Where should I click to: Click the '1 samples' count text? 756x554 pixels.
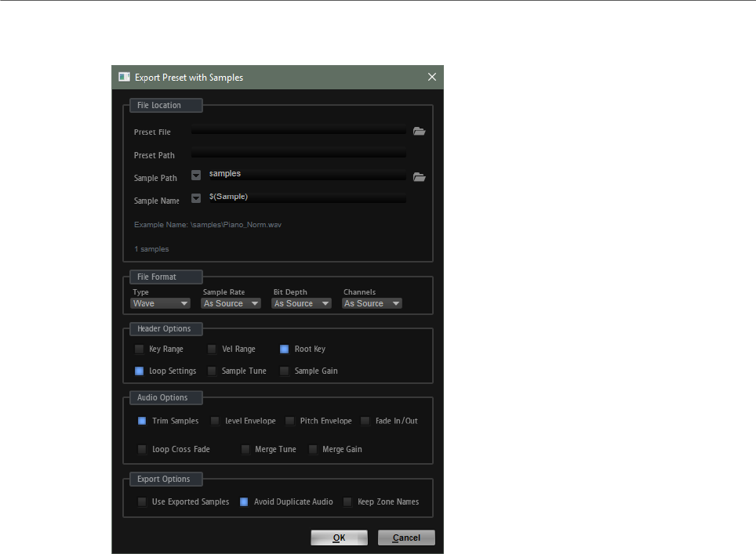[x=151, y=249]
